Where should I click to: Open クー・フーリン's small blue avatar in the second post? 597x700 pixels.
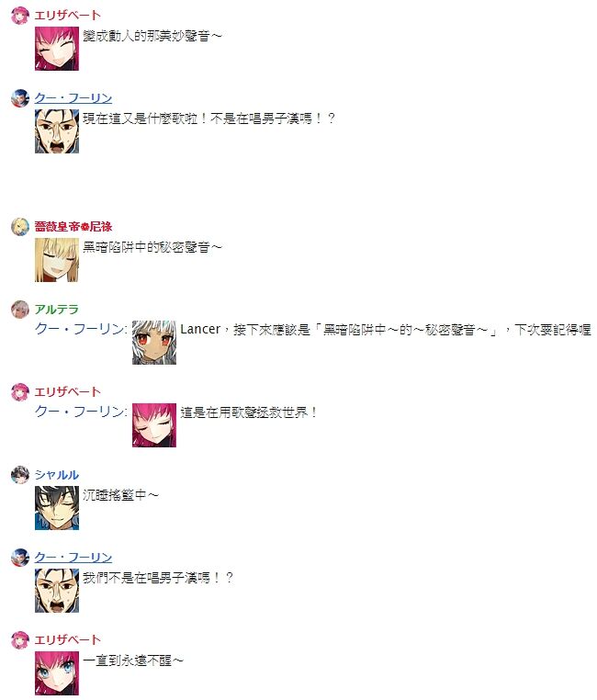tap(20, 98)
